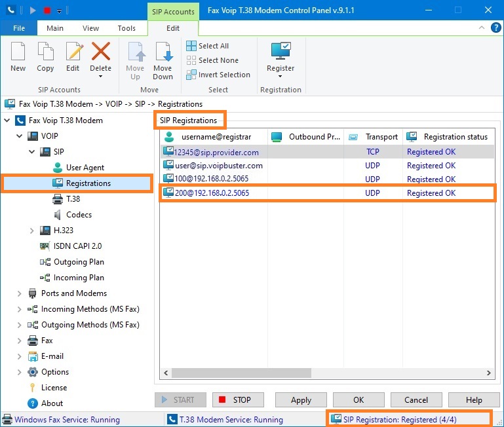Click the scrollbar left arrow in the list
Screen dimensions: 504x427
[x=166, y=373]
